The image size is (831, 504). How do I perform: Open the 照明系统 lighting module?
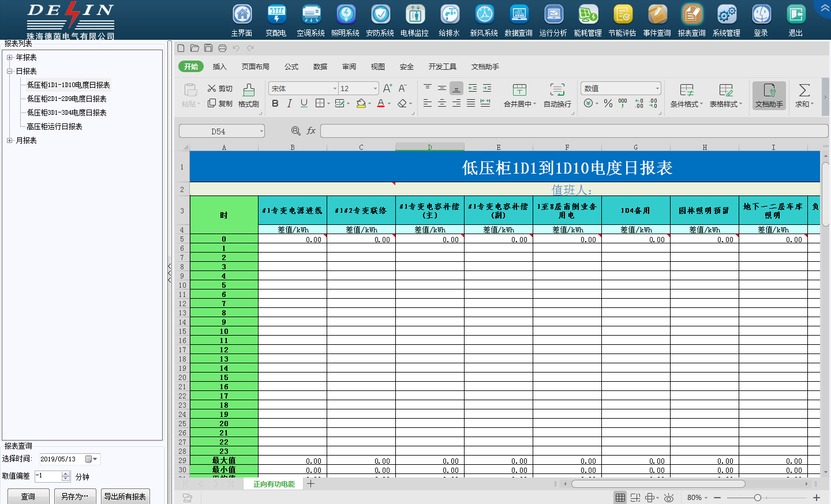(x=346, y=20)
